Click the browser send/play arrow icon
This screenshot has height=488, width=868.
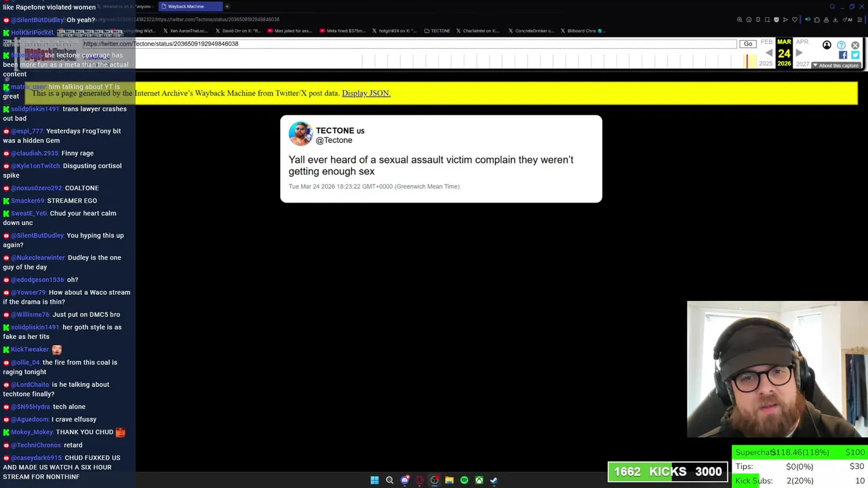coord(786,20)
